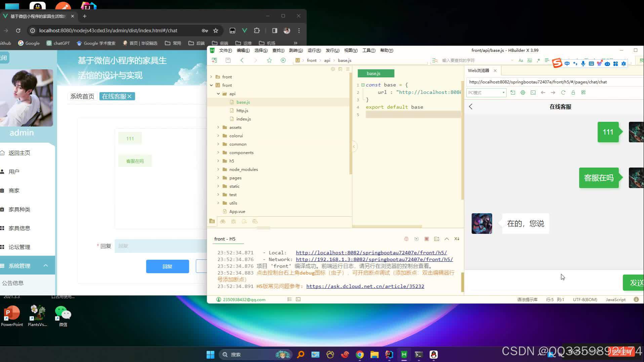Toggle the whole word search icon

point(529,61)
